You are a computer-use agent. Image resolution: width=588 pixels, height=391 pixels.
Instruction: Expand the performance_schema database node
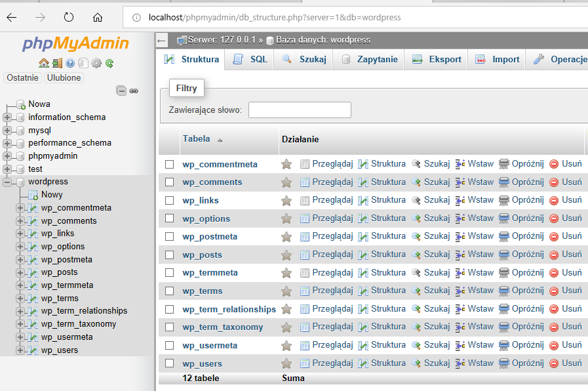coord(7,143)
